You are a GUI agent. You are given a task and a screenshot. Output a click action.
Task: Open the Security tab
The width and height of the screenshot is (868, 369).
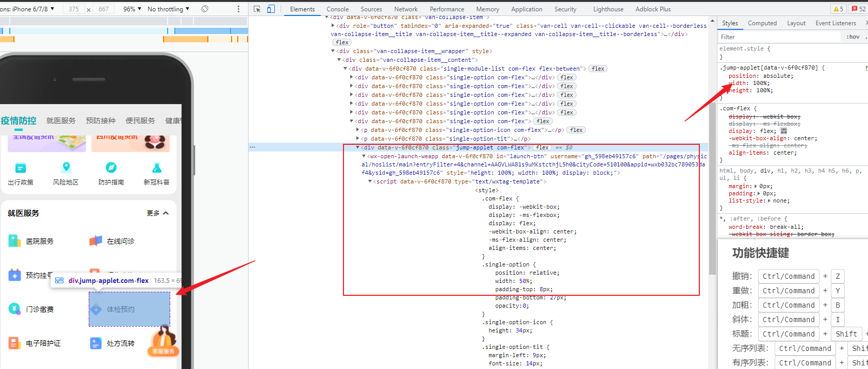[x=565, y=9]
